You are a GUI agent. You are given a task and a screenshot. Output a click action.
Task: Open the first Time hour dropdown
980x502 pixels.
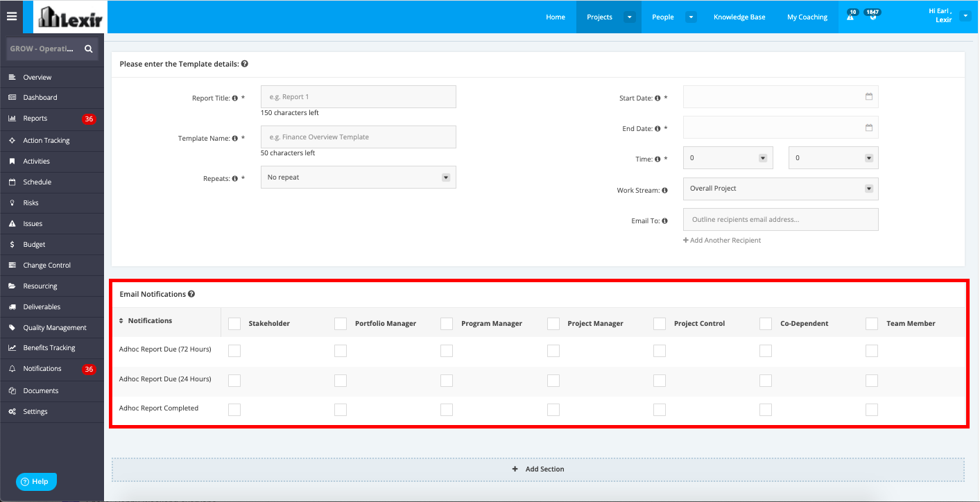point(728,158)
